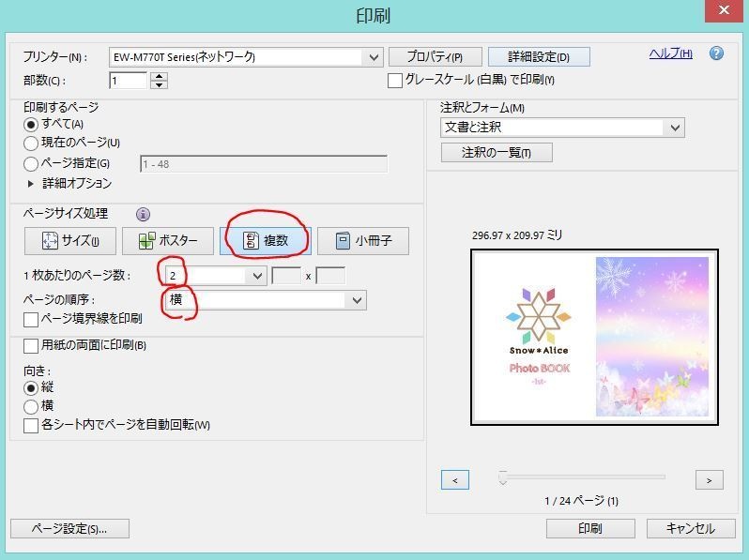
Task: Enable ページ境界線を印刷 checkbox
Action: (x=31, y=319)
